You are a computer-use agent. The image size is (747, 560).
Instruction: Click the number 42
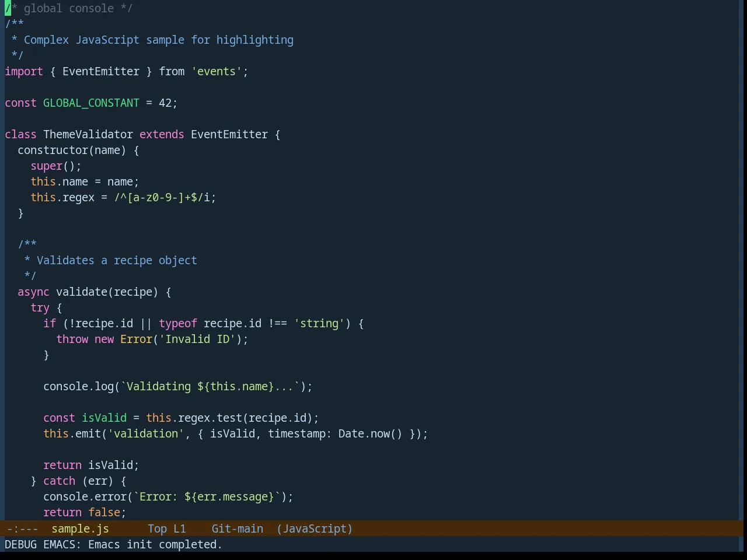pos(165,103)
